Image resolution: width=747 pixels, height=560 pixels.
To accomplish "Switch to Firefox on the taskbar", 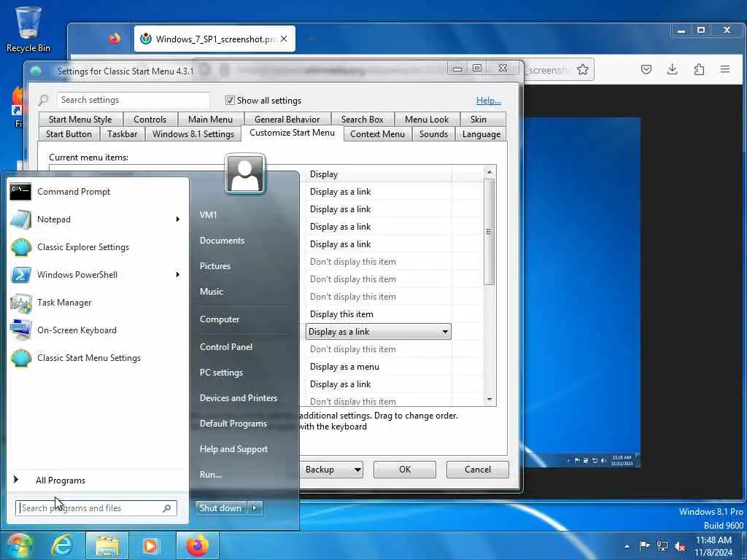I will [197, 545].
